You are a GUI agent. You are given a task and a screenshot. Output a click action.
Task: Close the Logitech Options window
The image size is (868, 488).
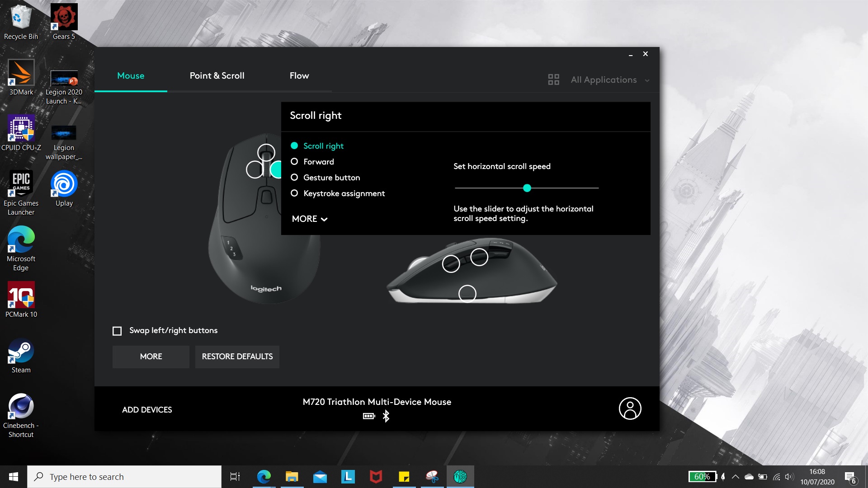pyautogui.click(x=646, y=54)
